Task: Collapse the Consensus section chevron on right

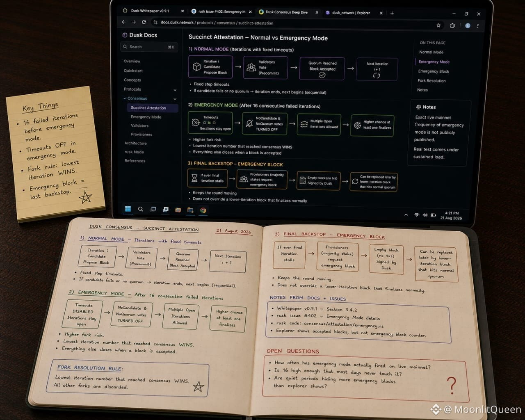Action: pos(175,99)
